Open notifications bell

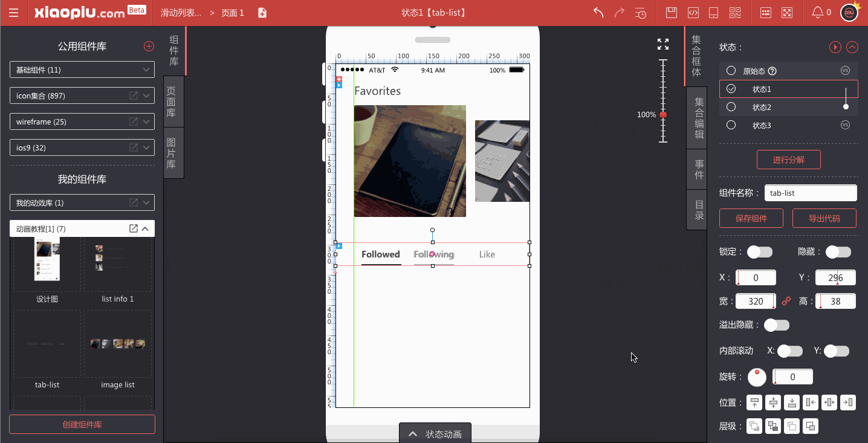(817, 13)
